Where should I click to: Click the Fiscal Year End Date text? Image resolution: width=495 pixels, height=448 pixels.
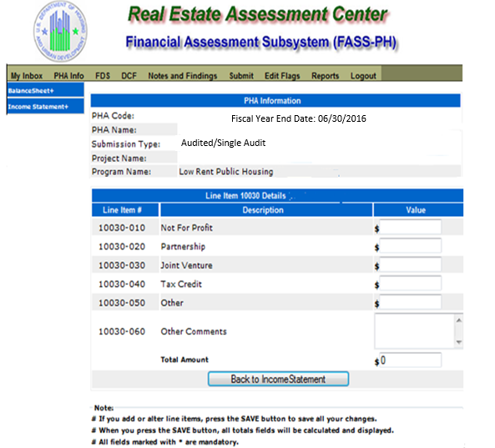tap(299, 118)
